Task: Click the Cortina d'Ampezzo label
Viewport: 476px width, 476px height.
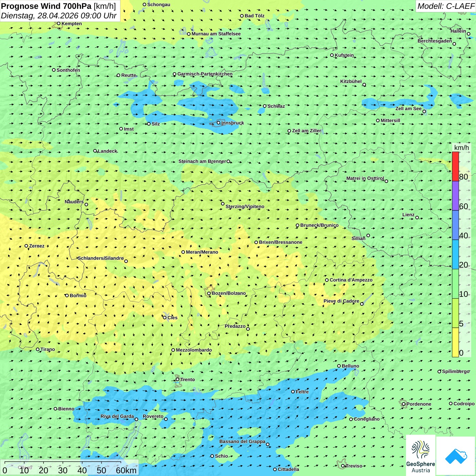Action: point(351,280)
